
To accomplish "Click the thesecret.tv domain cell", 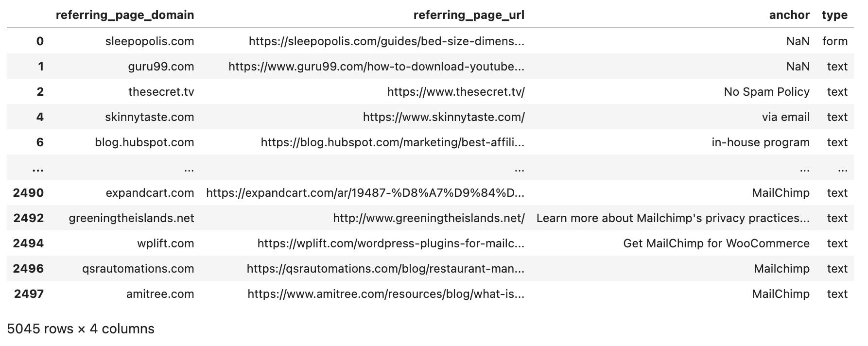I will click(161, 92).
